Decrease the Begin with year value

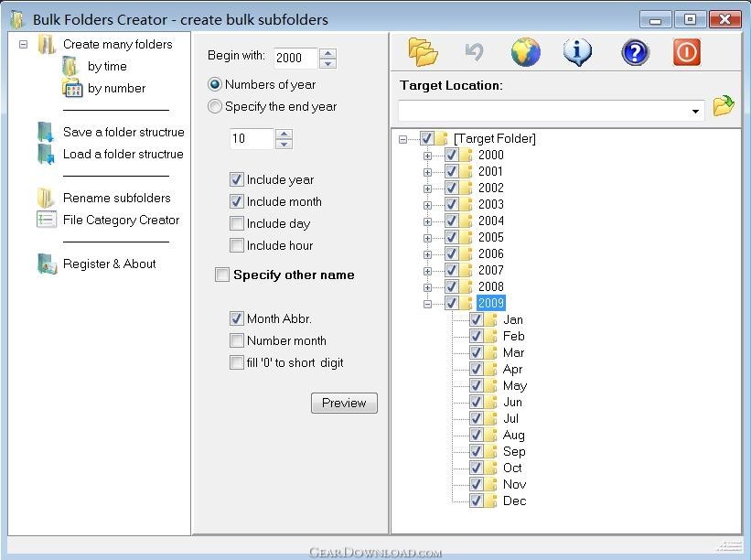click(x=328, y=63)
